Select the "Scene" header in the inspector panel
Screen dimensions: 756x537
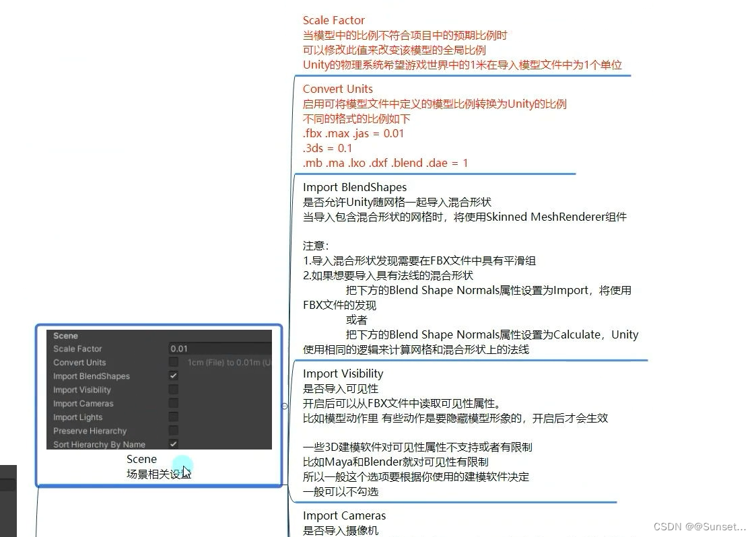click(65, 336)
